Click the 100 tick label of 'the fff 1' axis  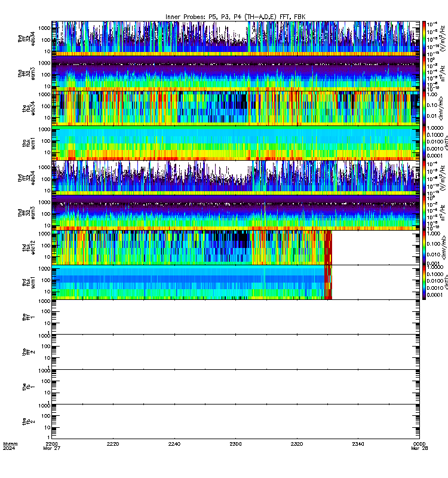(x=46, y=311)
